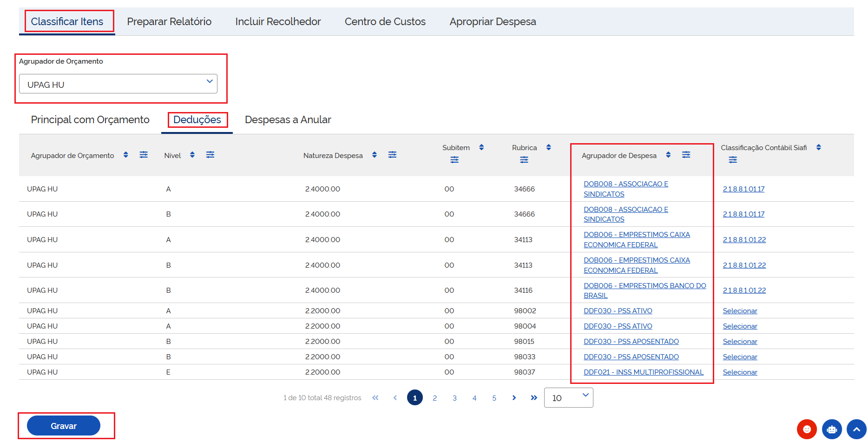This screenshot has width=868, height=442.
Task: Go to page 3 of results
Action: (x=454, y=398)
